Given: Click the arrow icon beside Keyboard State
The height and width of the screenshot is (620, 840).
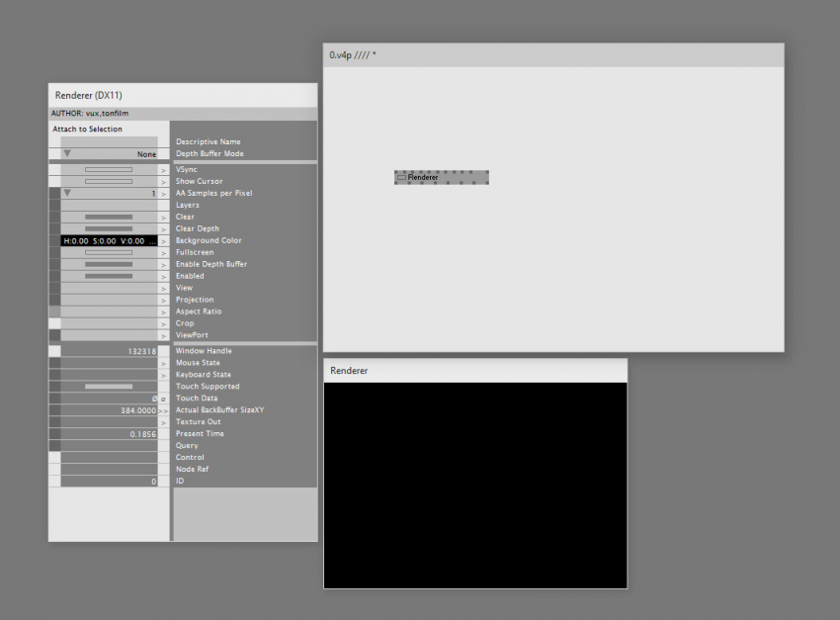Looking at the screenshot, I should (x=164, y=375).
